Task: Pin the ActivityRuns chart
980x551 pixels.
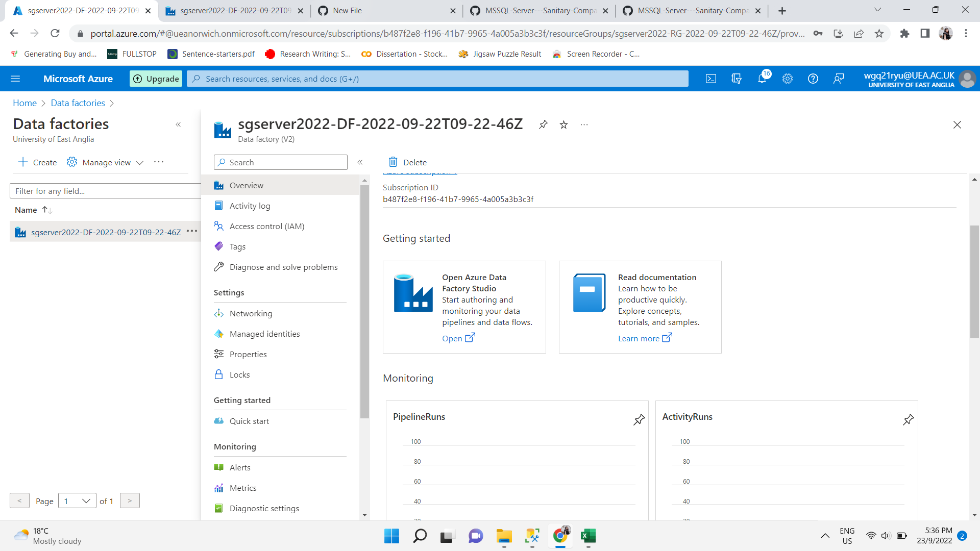Action: (908, 419)
